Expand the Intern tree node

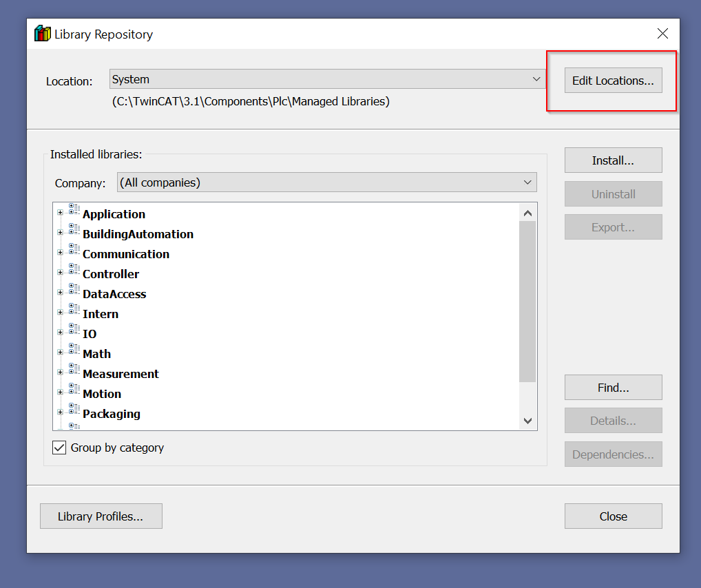61,313
